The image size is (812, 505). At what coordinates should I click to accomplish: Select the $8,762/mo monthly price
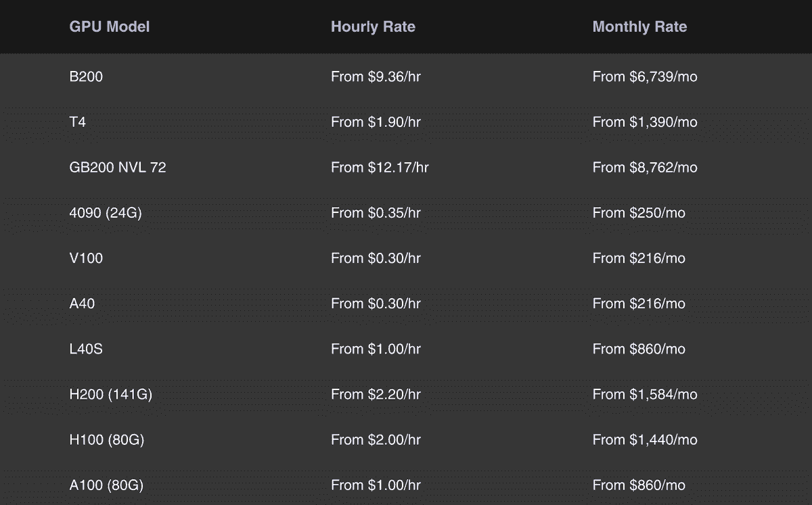click(645, 168)
